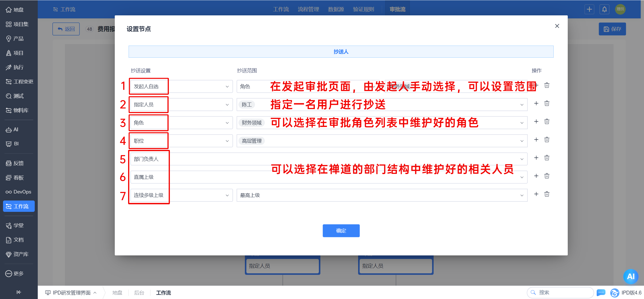Collapse the left sidebar menu
Image resolution: width=644 pixels, height=299 pixels.
point(19,292)
